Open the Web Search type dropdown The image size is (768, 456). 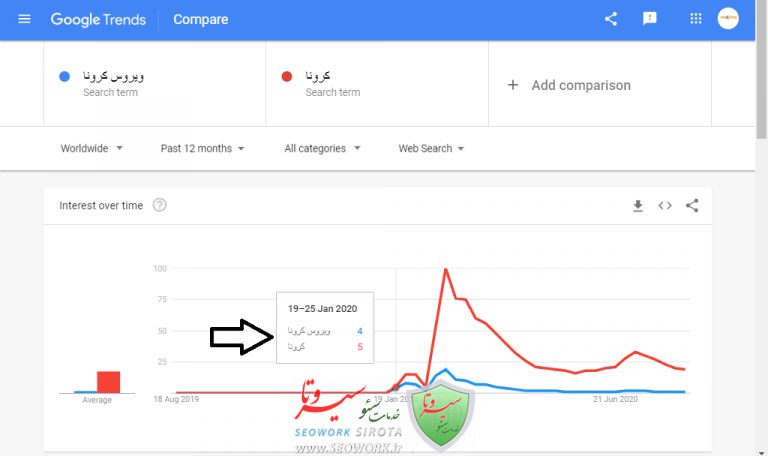pos(431,149)
